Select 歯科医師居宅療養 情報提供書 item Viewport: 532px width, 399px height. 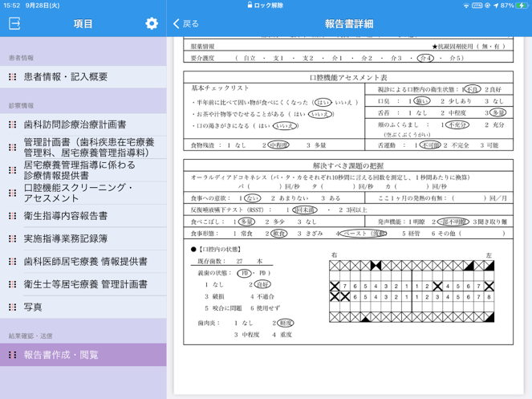pyautogui.click(x=83, y=262)
